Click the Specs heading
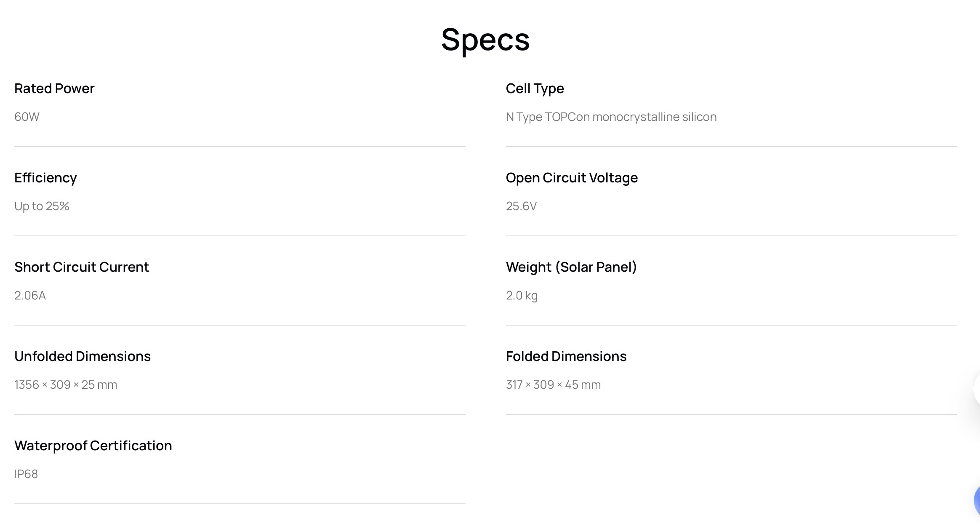 (x=485, y=40)
